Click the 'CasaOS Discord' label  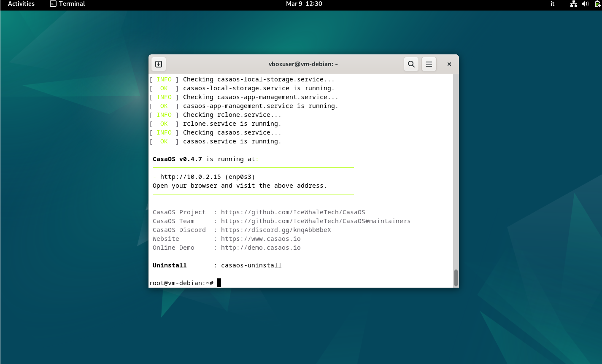(x=179, y=230)
